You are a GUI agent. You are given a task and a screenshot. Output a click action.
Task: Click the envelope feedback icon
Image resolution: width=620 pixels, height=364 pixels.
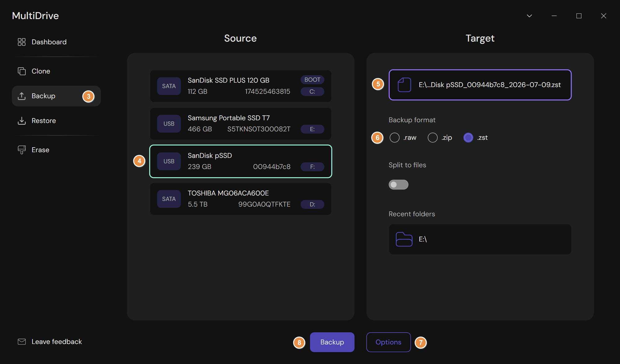[22, 342]
